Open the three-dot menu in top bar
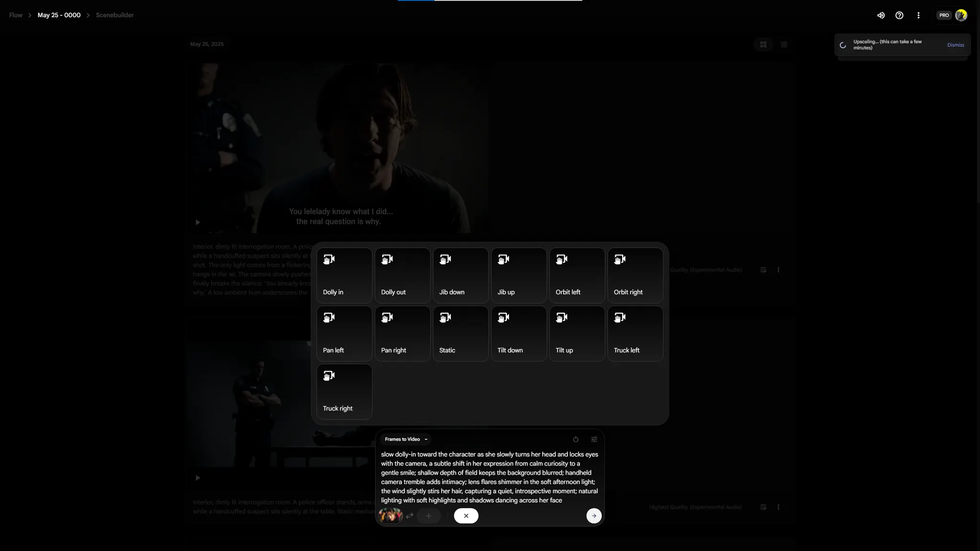This screenshot has height=551, width=980. pos(918,15)
